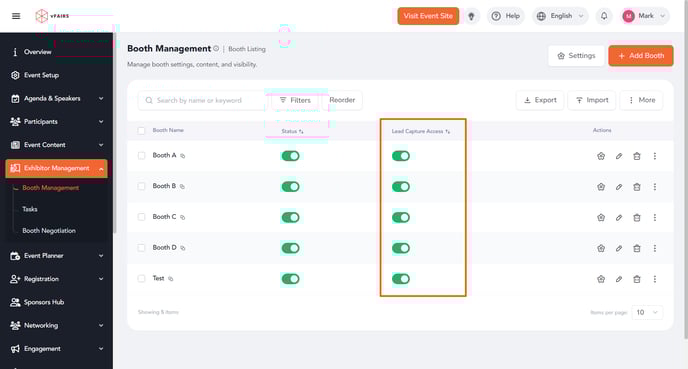Delete Booth B using its trash icon

click(x=637, y=187)
